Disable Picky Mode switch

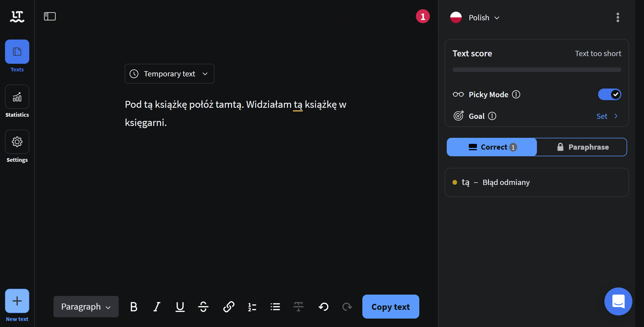[x=609, y=94]
